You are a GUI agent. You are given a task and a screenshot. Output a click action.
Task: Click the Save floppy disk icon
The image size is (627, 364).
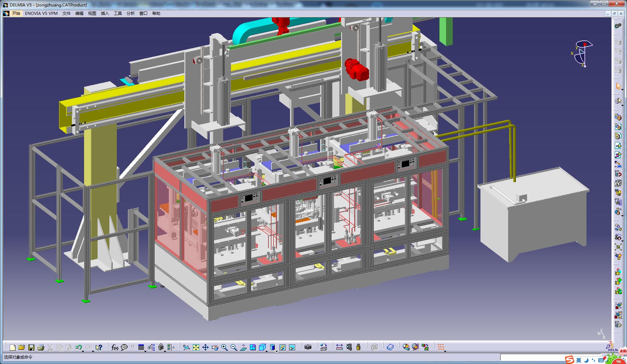[31, 347]
